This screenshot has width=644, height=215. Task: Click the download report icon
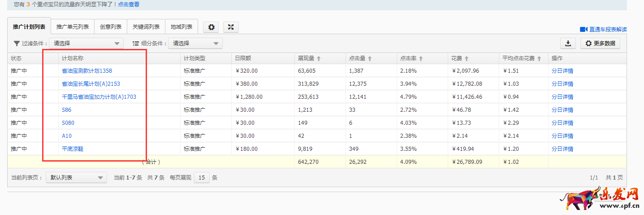(x=568, y=44)
